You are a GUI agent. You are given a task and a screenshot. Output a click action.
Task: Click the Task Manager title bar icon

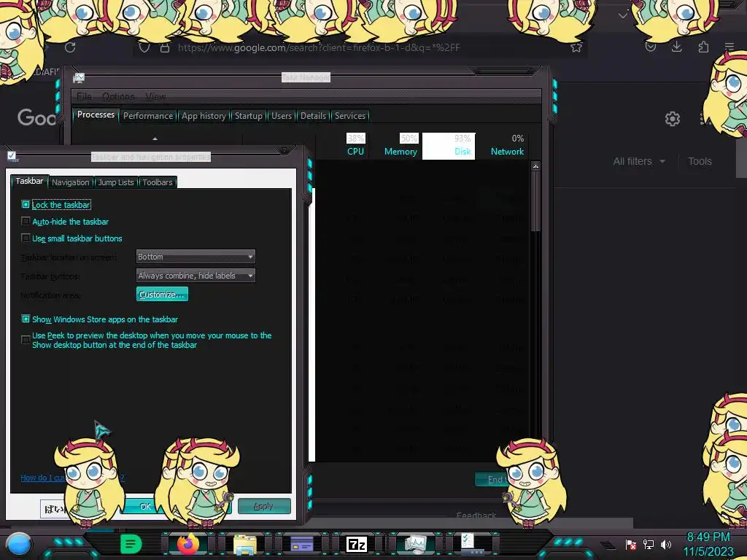pyautogui.click(x=79, y=77)
